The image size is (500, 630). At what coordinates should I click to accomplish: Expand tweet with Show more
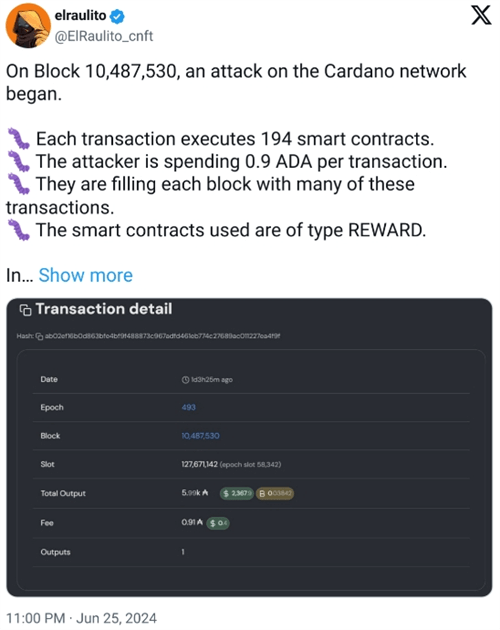coord(86,275)
